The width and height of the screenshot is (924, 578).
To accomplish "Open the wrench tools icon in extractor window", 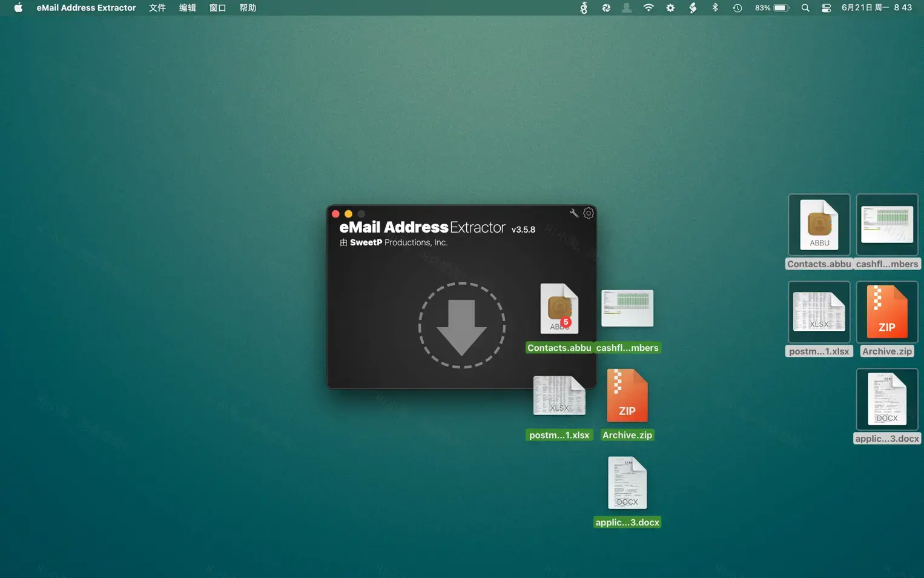I will [x=573, y=213].
